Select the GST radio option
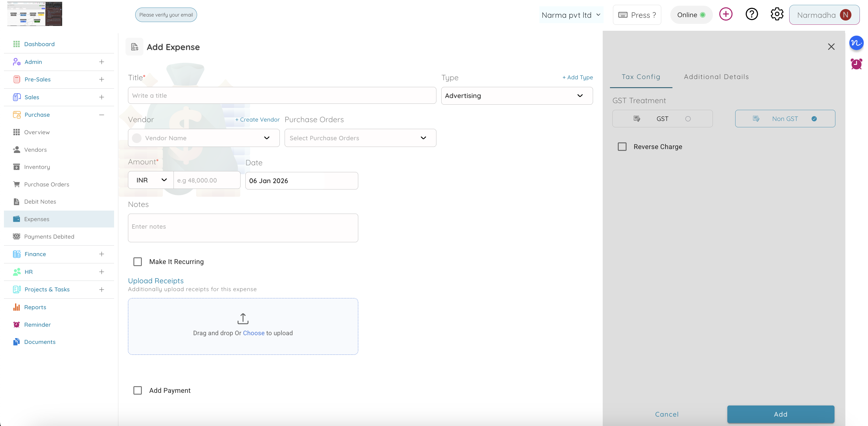Image resolution: width=868 pixels, height=426 pixels. (688, 119)
